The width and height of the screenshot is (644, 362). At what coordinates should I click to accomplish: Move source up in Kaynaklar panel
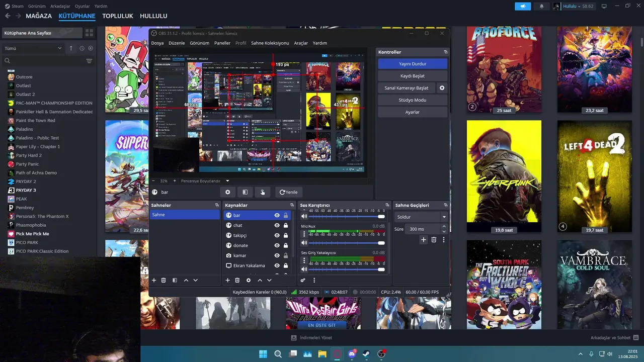(x=260, y=280)
